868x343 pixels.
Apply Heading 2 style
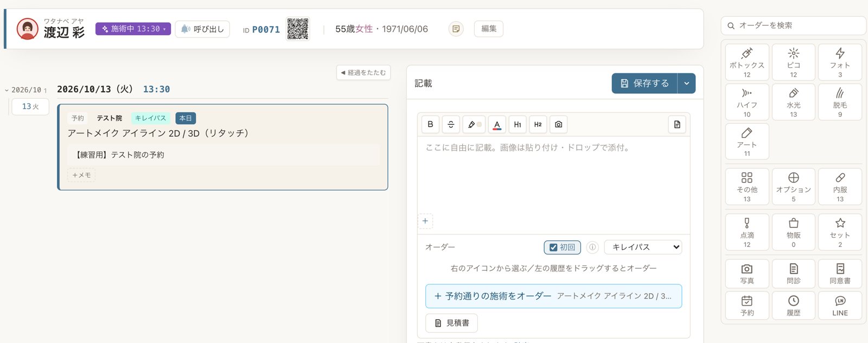coord(538,124)
